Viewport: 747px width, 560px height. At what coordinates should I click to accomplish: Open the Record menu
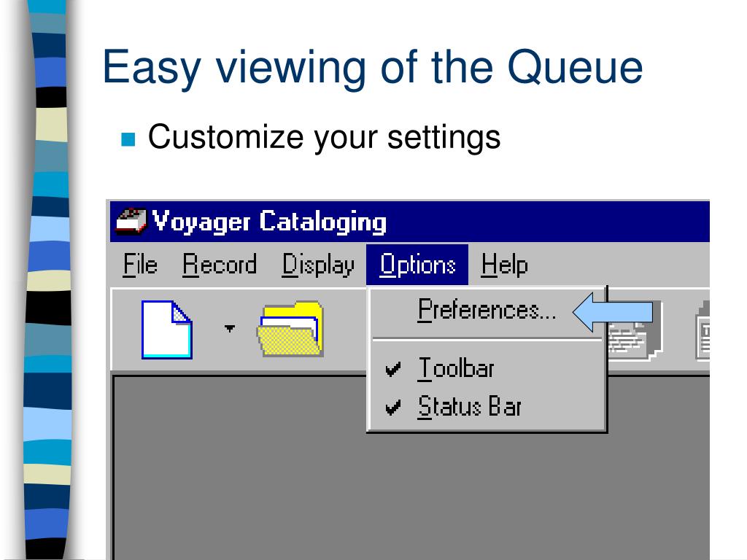(220, 265)
